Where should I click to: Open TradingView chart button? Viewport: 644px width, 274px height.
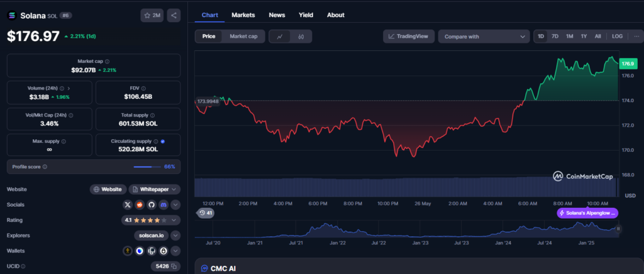409,36
